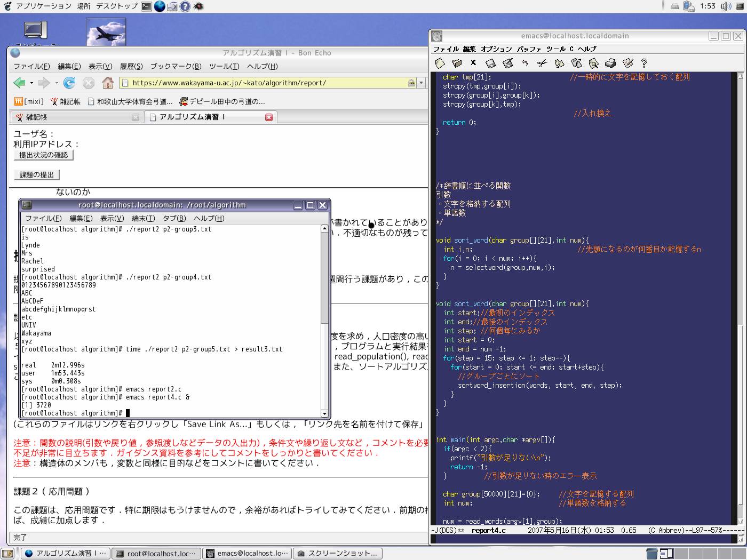The width and height of the screenshot is (747, 560).
Task: Click the paste icon in emacs toolbar
Action: pos(576,63)
